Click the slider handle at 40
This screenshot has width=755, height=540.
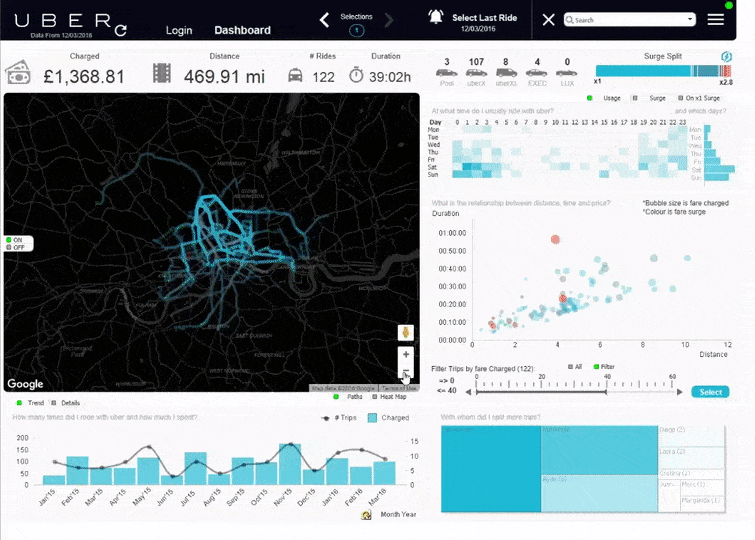click(606, 392)
